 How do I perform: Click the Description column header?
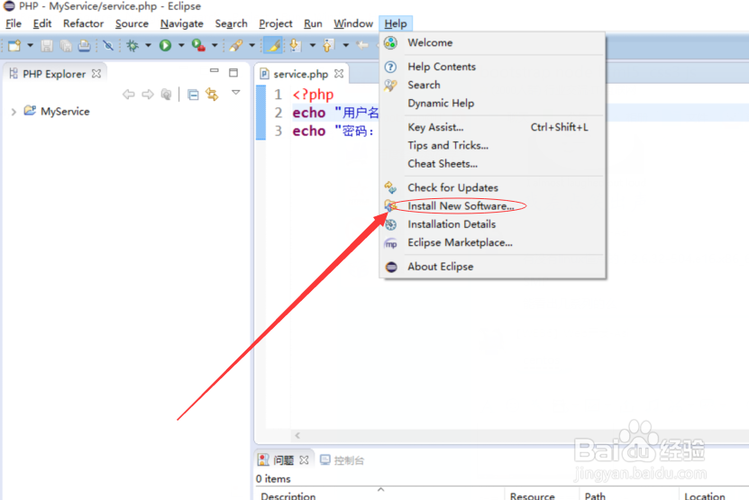point(289,496)
